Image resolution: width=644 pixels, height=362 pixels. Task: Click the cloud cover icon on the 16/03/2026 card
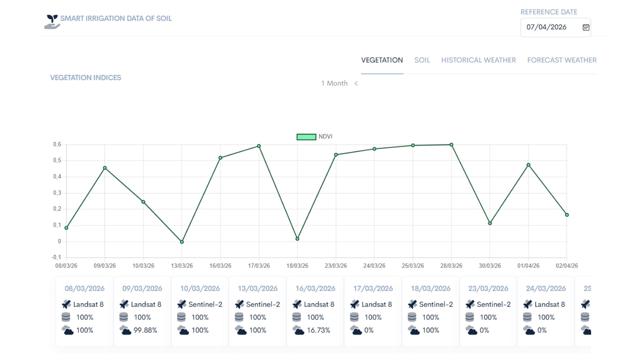[298, 330]
